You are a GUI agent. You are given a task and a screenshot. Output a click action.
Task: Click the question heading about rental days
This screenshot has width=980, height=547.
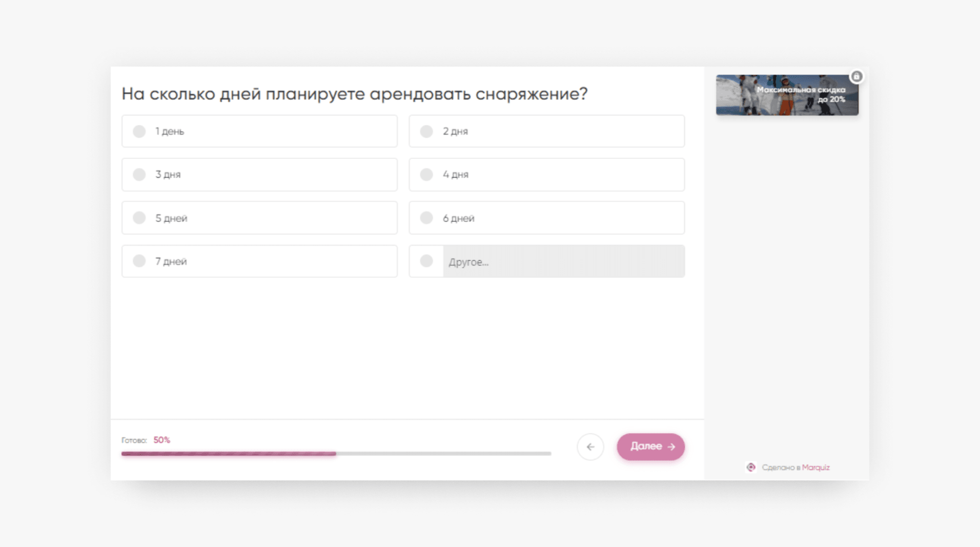point(354,94)
